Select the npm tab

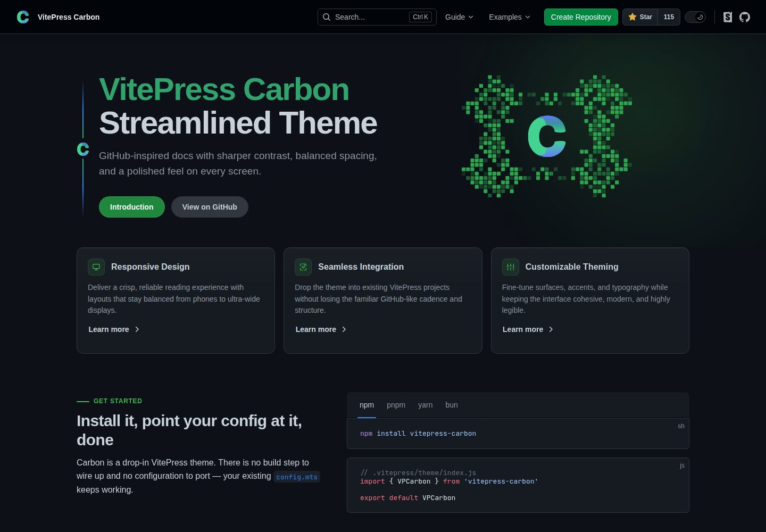(367, 405)
